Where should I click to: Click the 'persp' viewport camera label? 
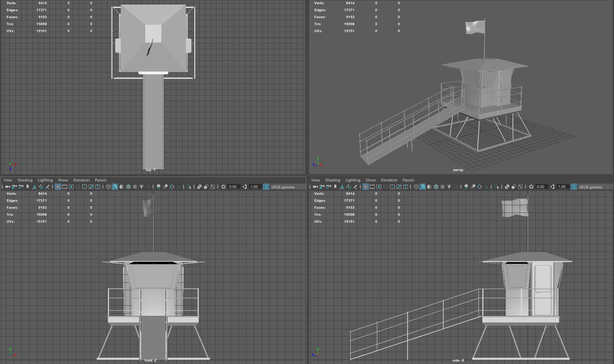(x=458, y=170)
